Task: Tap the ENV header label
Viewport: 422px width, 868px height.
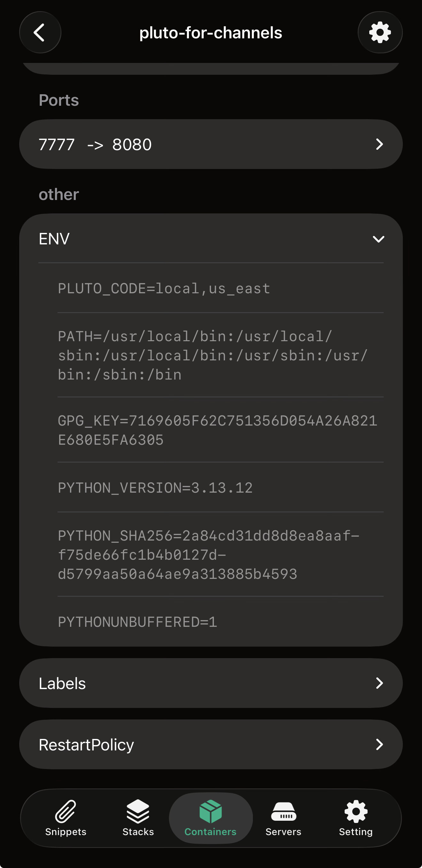Action: click(x=54, y=239)
